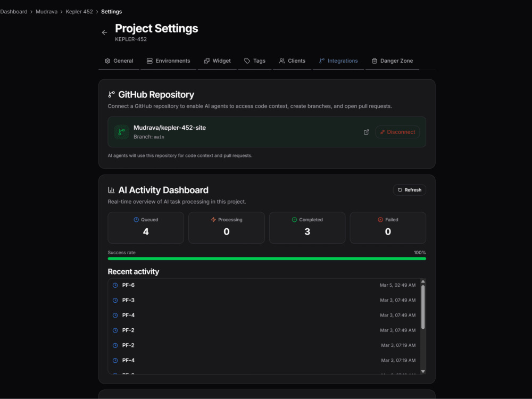Image resolution: width=532 pixels, height=399 pixels.
Task: Click the GitHub Repository heading icon
Action: point(111,94)
